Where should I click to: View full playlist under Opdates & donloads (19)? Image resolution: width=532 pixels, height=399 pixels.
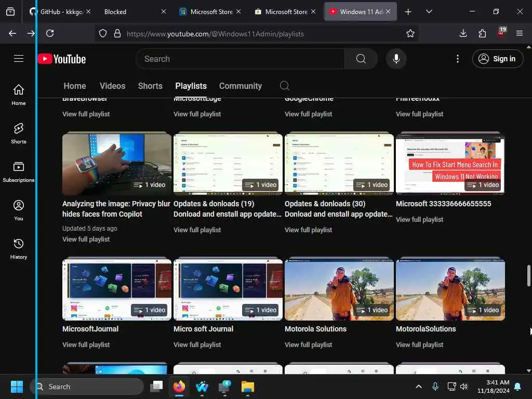click(x=197, y=230)
